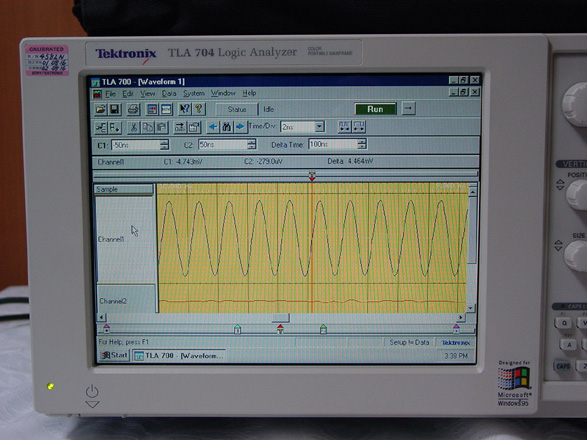Click the green Run button

click(x=375, y=109)
